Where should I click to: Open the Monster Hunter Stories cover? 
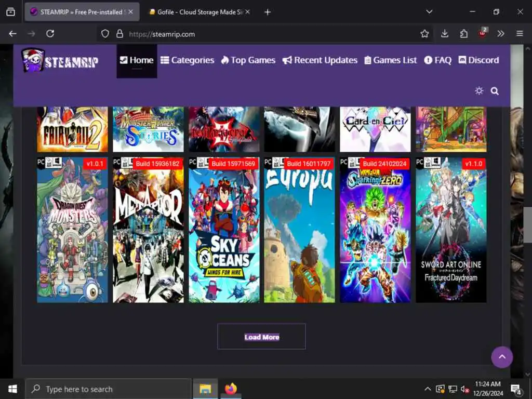[x=148, y=129]
